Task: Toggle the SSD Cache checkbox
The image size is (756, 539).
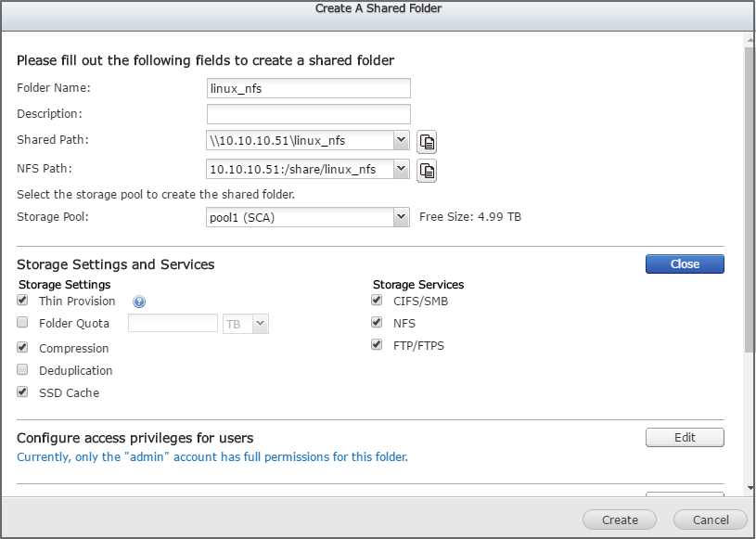Action: [x=23, y=392]
